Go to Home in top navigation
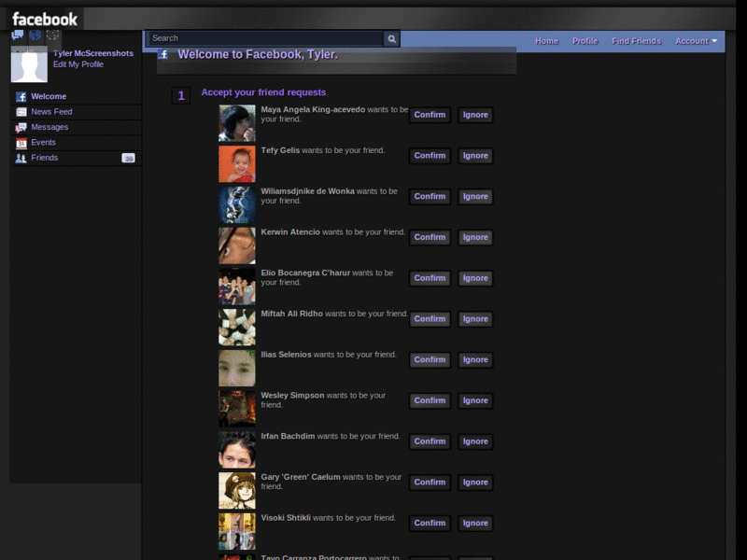 [546, 41]
